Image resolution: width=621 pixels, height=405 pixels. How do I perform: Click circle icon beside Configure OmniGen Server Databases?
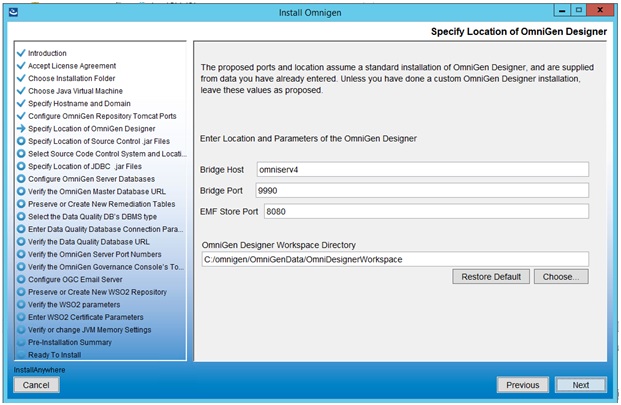[x=21, y=179]
